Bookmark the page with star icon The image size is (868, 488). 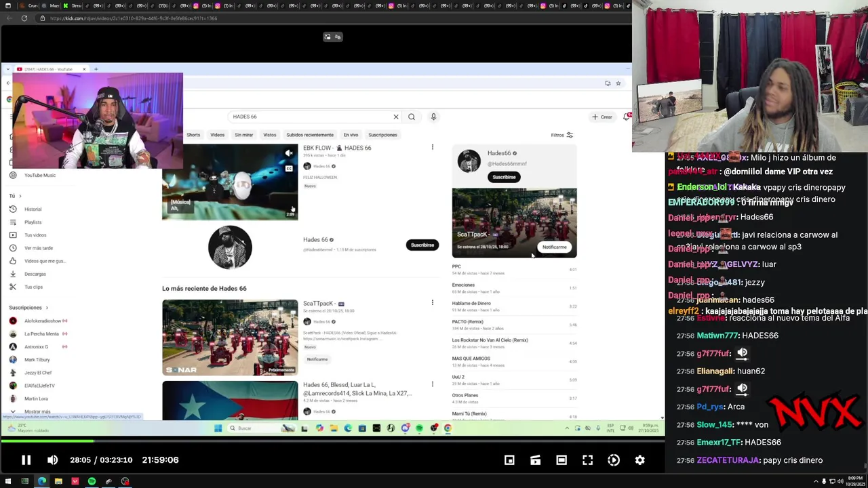point(618,83)
